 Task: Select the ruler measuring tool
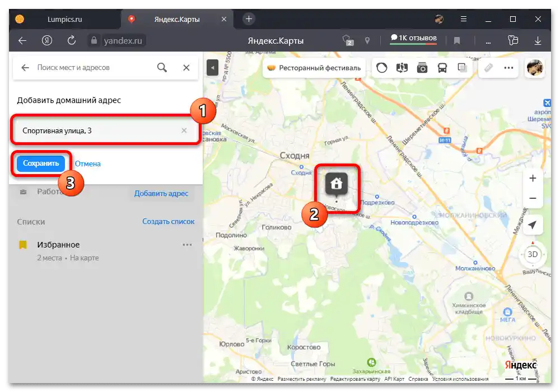(x=488, y=67)
